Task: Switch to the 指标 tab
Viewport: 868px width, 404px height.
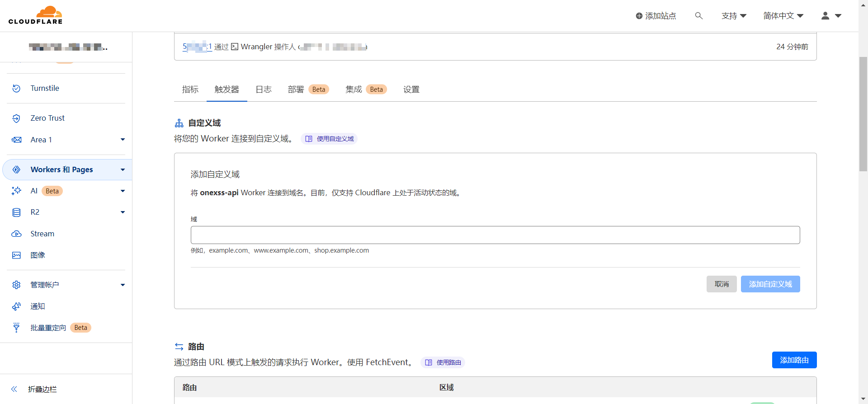Action: (190, 89)
